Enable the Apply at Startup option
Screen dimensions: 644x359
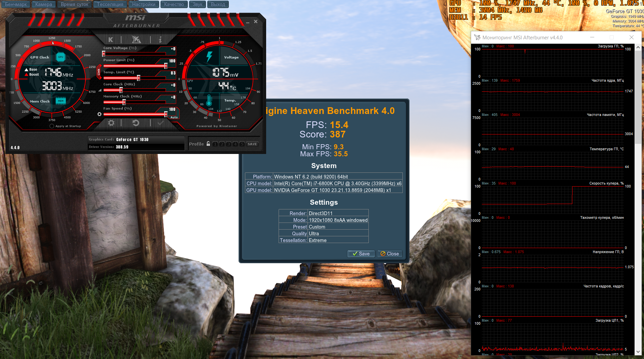coord(52,126)
